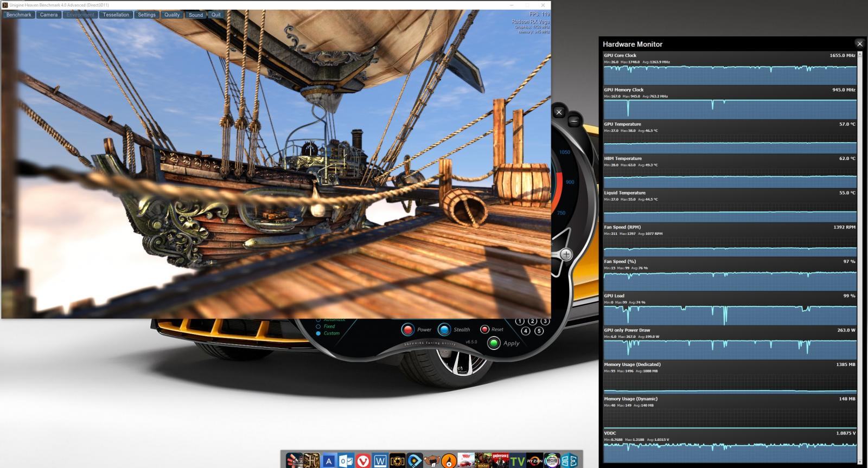Click the 1392 RPM fan speed value

pos(844,227)
